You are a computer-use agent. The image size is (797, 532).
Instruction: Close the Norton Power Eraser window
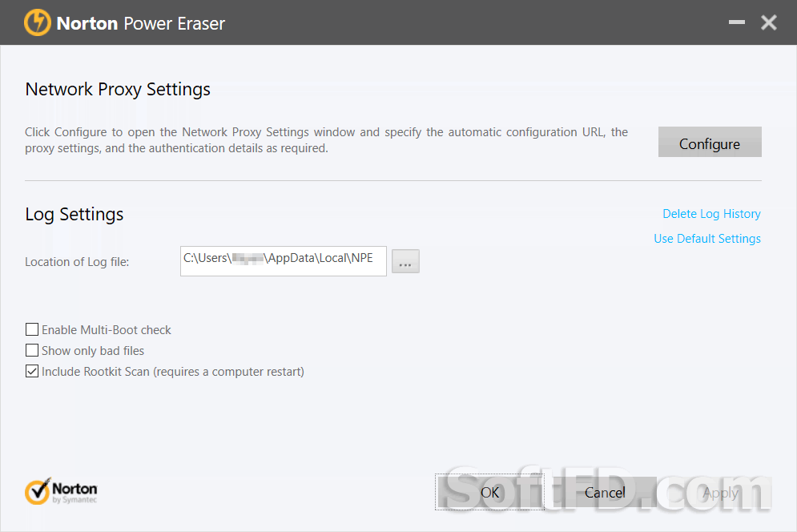(x=768, y=22)
